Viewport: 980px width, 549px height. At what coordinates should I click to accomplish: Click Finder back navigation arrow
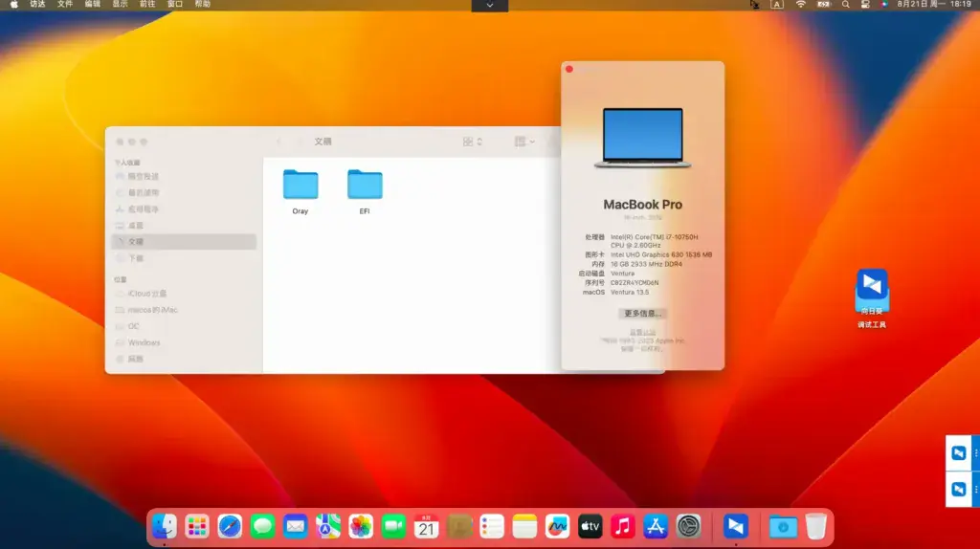pyautogui.click(x=278, y=142)
